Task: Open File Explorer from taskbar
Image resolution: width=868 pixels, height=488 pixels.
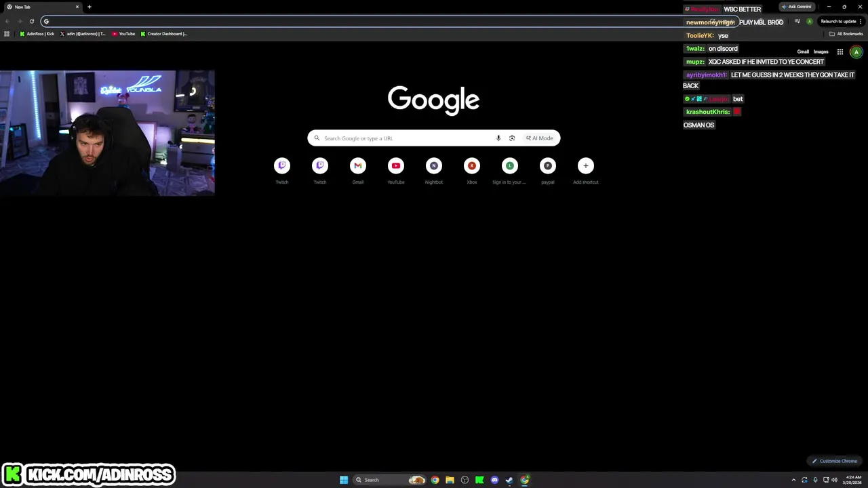Action: [450, 480]
